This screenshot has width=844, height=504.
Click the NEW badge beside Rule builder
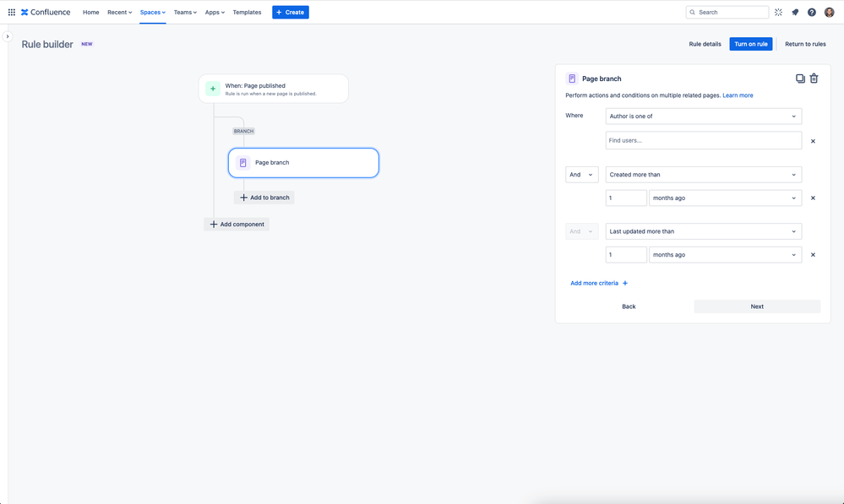(x=87, y=44)
